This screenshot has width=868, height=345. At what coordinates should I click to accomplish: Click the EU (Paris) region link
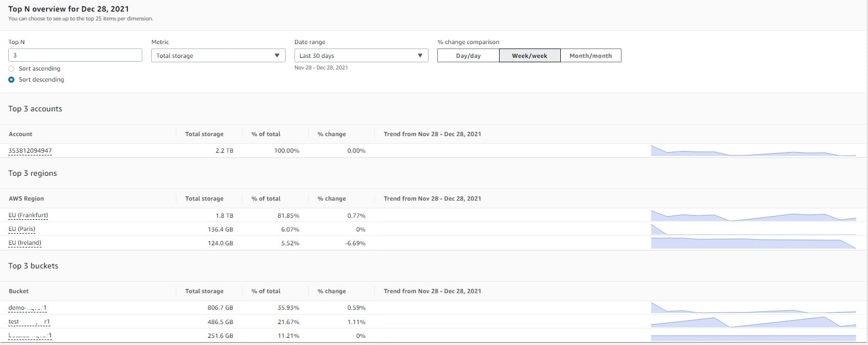[x=22, y=229]
